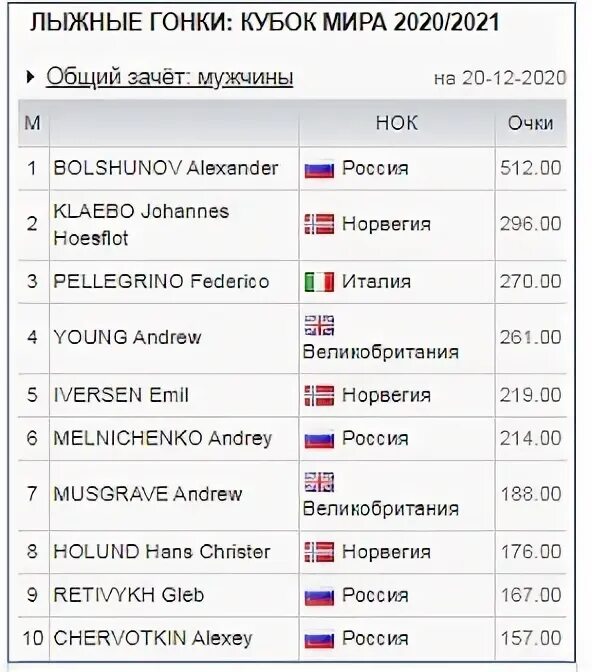Click the НОК column header

pos(397,123)
